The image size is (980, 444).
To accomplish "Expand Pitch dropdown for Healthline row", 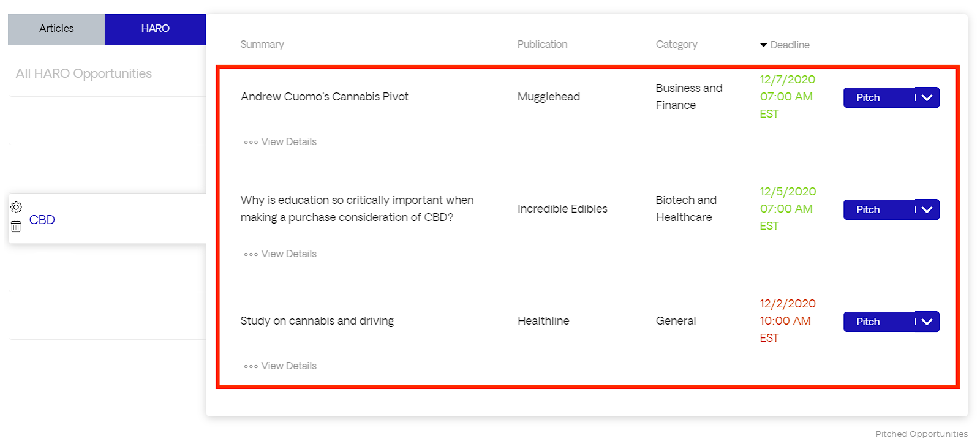I will 927,322.
